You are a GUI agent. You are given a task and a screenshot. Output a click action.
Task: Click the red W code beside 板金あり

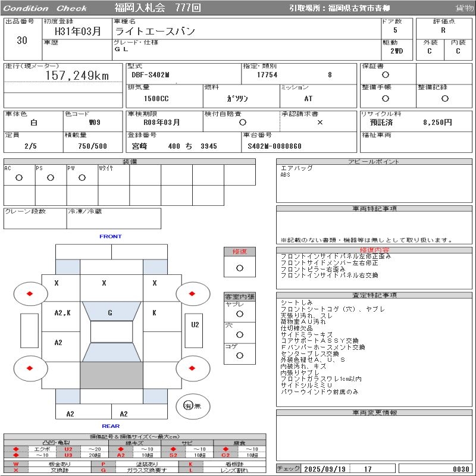(16, 464)
